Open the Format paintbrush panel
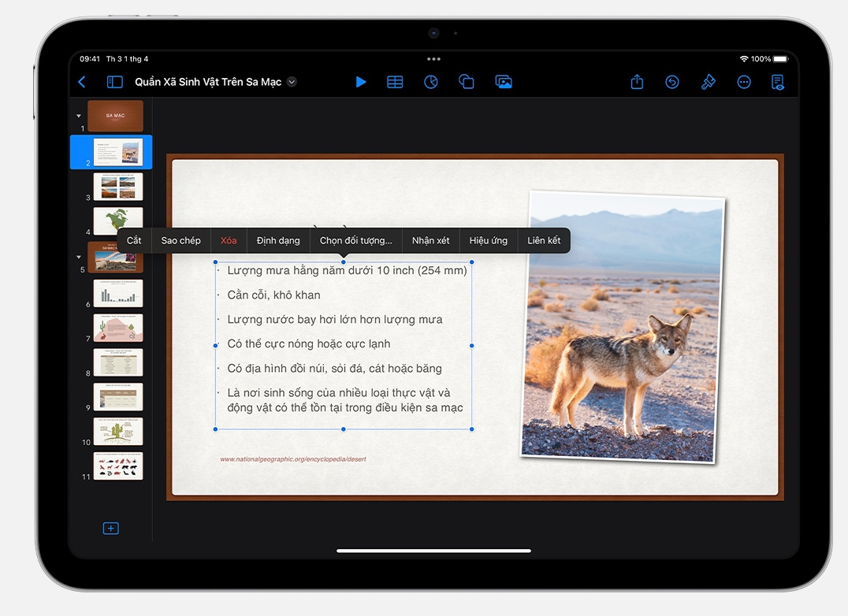The image size is (848, 616). tap(708, 82)
